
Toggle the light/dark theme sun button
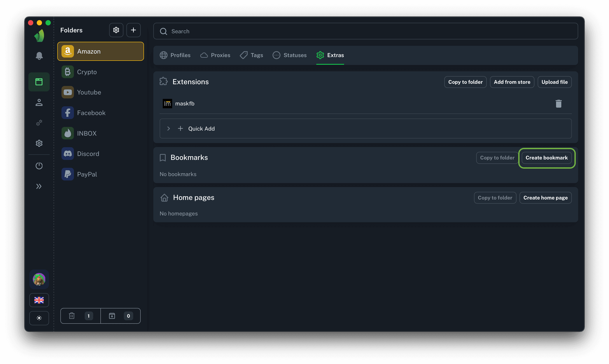click(39, 318)
